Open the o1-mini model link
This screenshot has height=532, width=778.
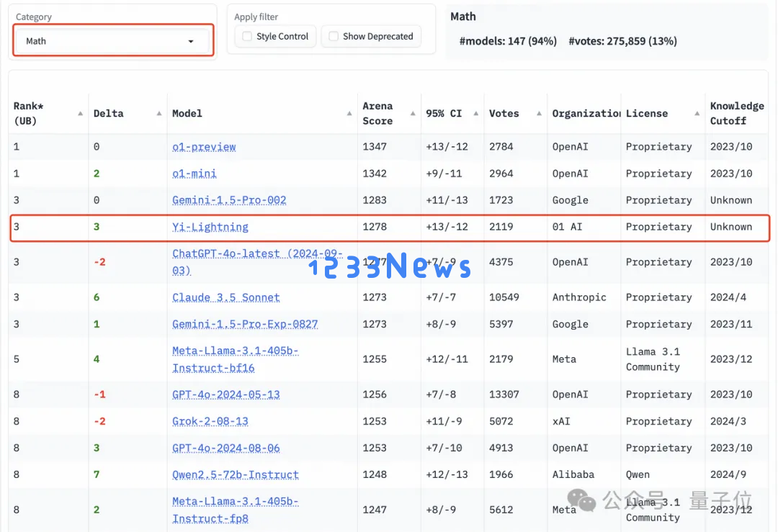point(194,173)
